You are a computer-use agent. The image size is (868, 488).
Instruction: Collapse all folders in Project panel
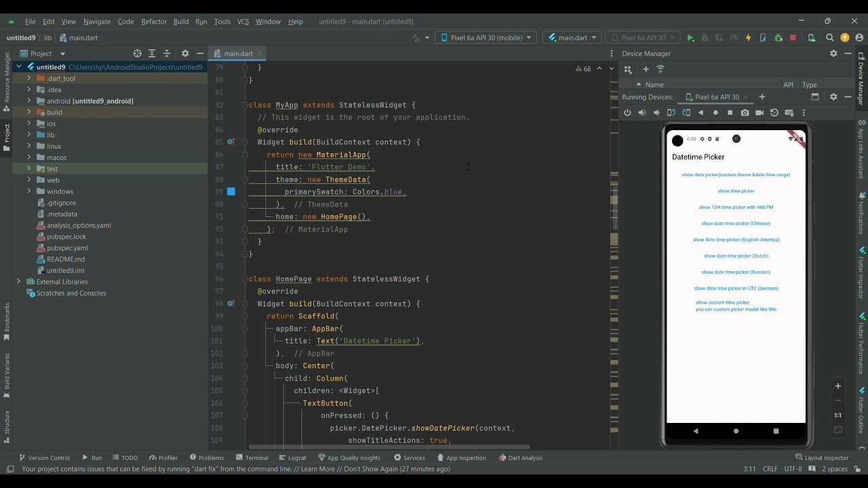167,54
